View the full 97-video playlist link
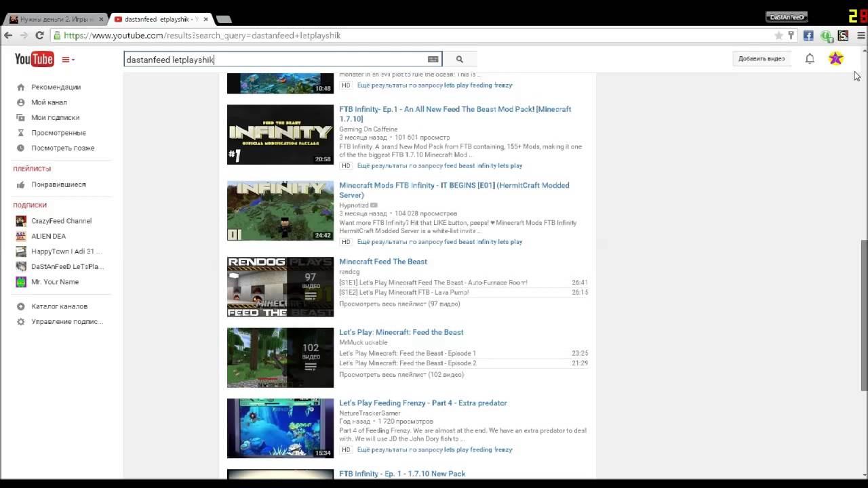868x488 pixels. 399,304
